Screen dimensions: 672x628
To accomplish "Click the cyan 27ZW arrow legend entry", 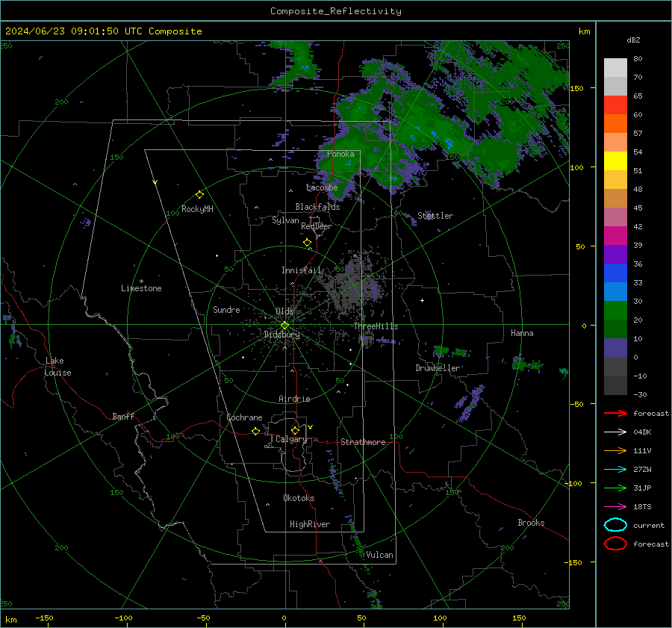I will (615, 470).
